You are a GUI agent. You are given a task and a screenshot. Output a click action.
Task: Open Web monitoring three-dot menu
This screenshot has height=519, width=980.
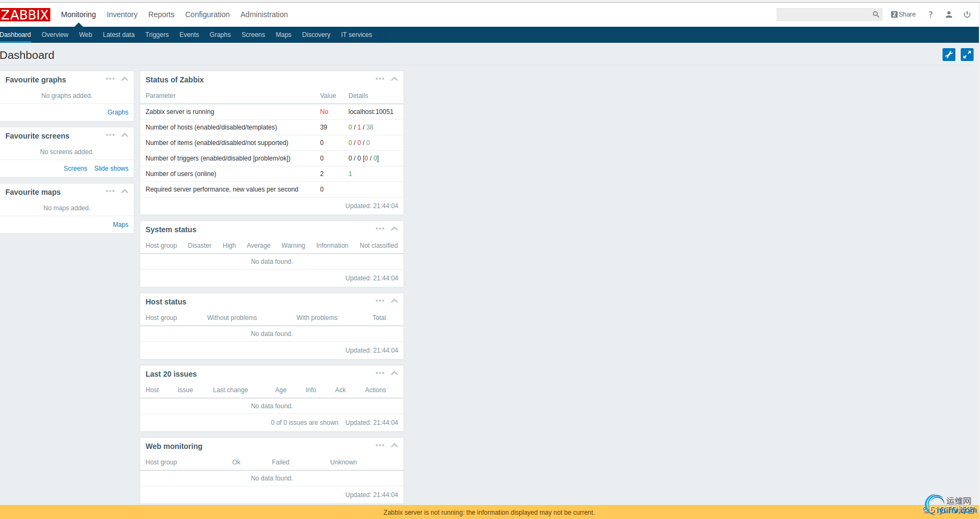[x=380, y=446]
